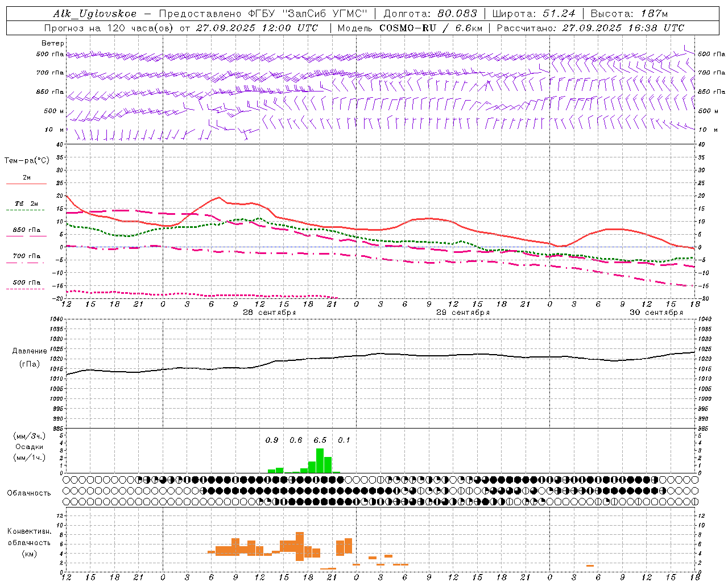Select the Td 2м legend label

(26, 203)
